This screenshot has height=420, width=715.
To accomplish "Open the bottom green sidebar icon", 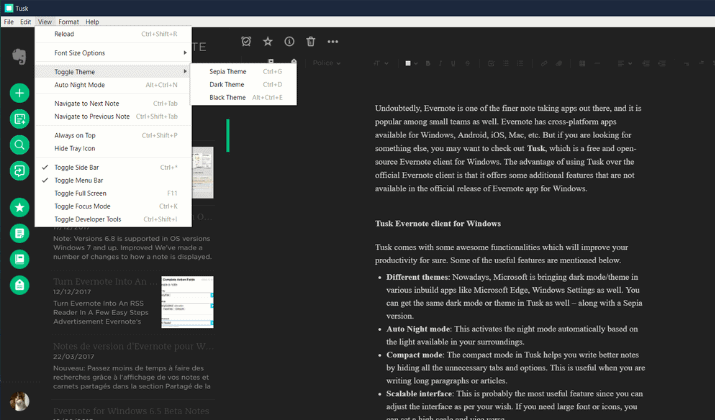I will coord(19,285).
